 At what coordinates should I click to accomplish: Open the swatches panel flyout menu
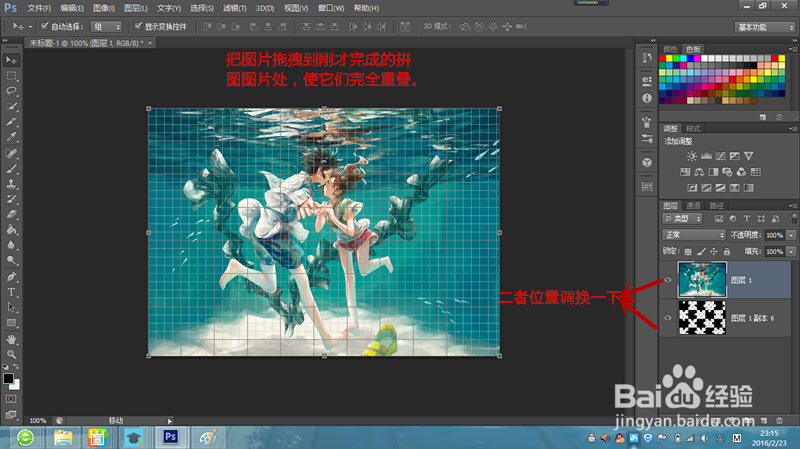pos(792,49)
